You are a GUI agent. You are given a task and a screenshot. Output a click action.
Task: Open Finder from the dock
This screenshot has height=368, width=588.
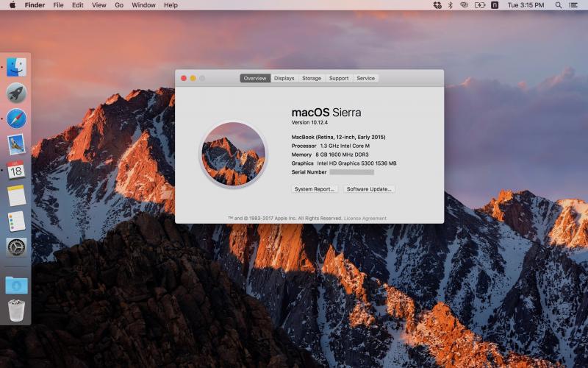coord(16,67)
